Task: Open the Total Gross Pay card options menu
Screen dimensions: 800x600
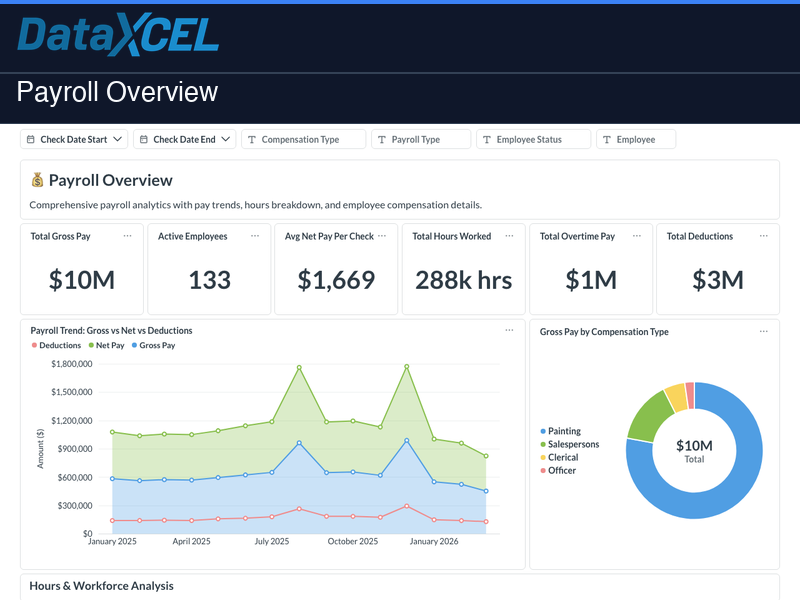Action: (x=127, y=236)
